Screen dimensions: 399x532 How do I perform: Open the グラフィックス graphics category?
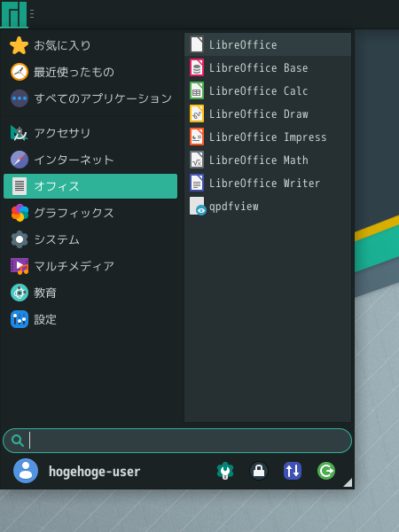click(90, 213)
